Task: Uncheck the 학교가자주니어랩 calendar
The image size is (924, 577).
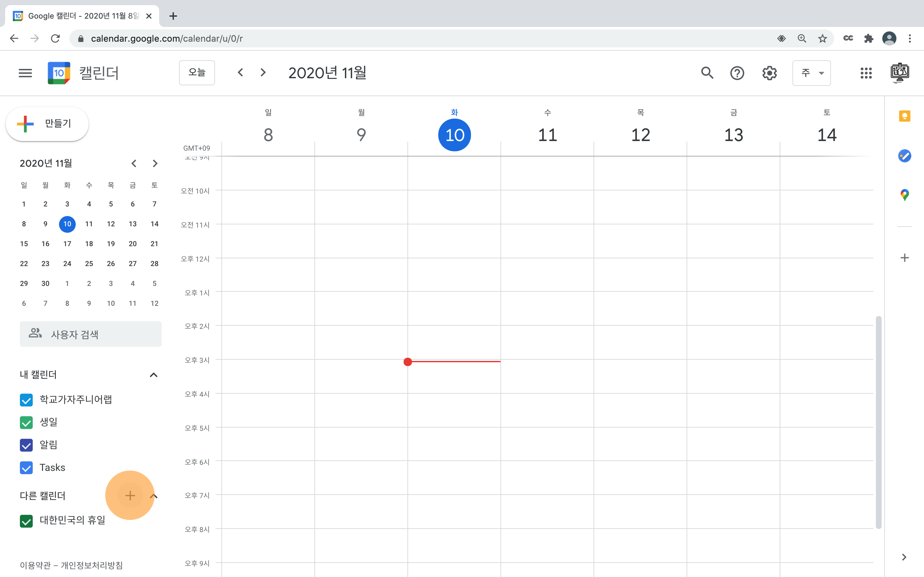Action: click(x=26, y=400)
